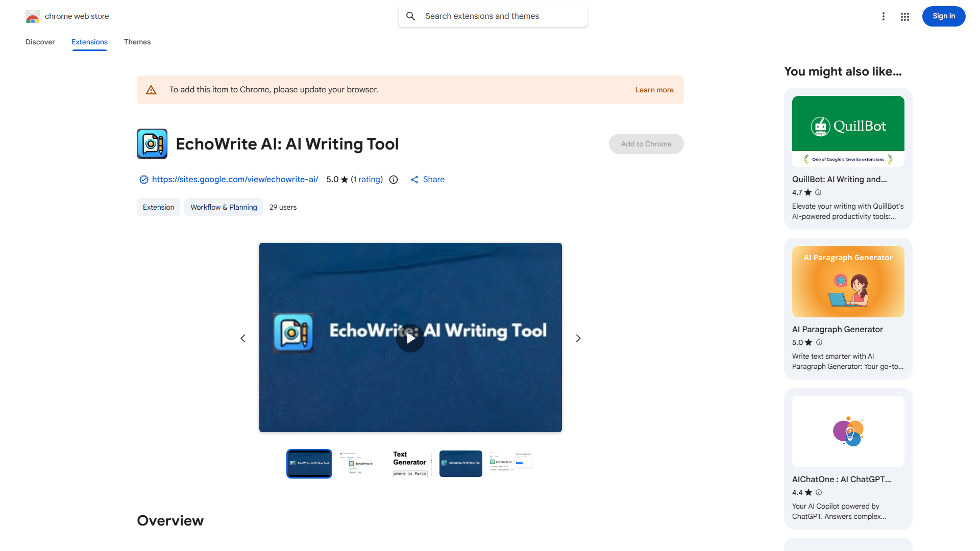Open the Chrome Web Store overflow menu
This screenshot has height=551, width=980.
pyautogui.click(x=884, y=16)
